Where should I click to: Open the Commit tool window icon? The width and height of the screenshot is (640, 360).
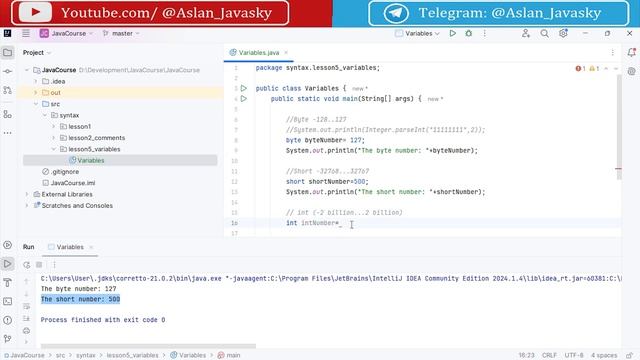pyautogui.click(x=7, y=71)
